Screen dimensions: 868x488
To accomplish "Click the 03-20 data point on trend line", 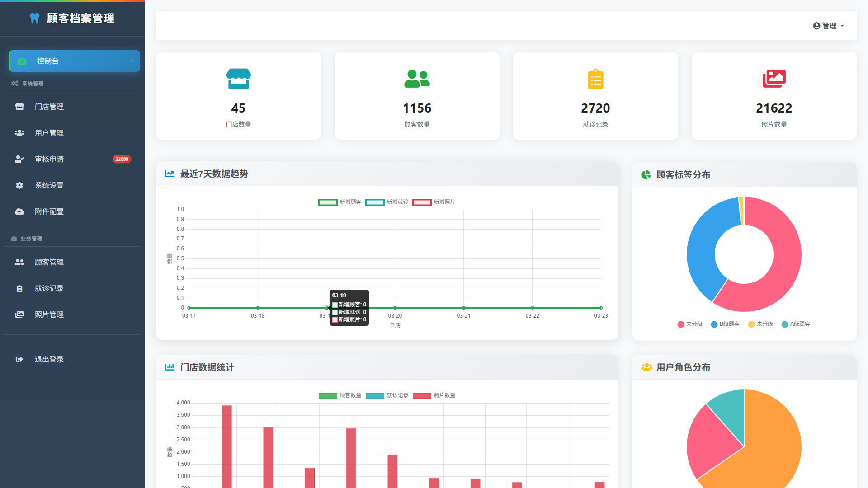I will (395, 308).
